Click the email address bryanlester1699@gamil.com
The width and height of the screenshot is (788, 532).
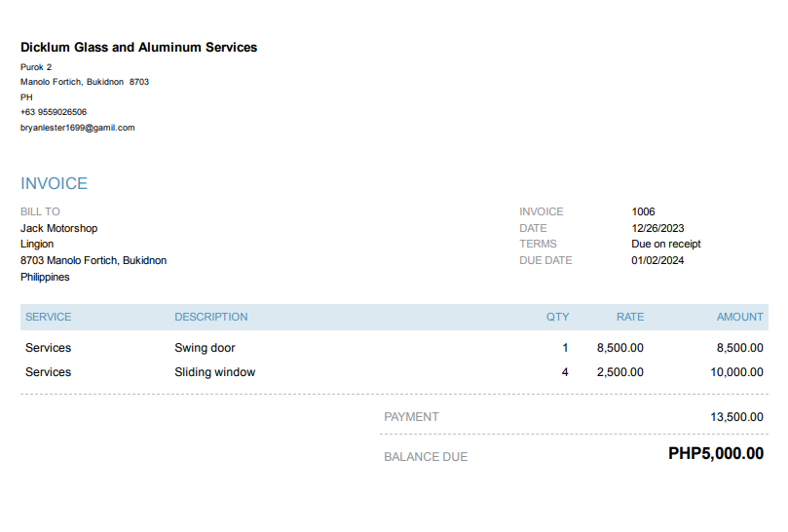[77, 128]
